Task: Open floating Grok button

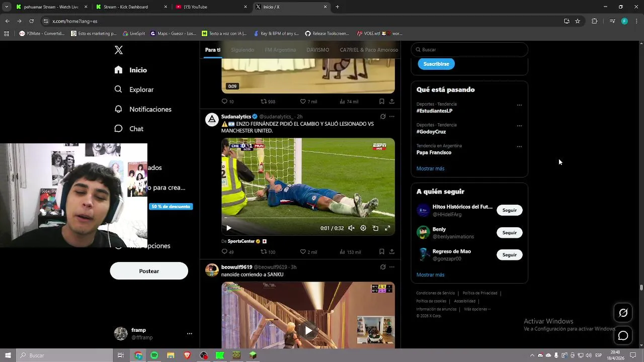Action: click(623, 313)
